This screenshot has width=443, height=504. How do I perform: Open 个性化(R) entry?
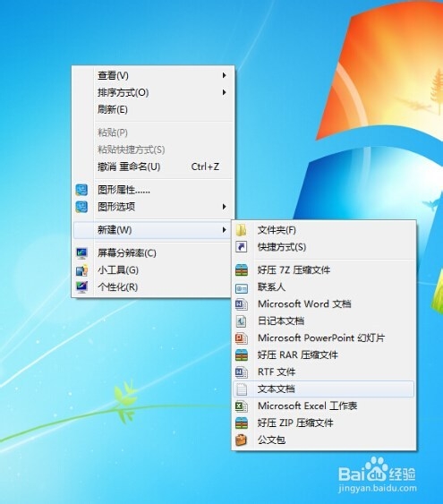pos(153,287)
